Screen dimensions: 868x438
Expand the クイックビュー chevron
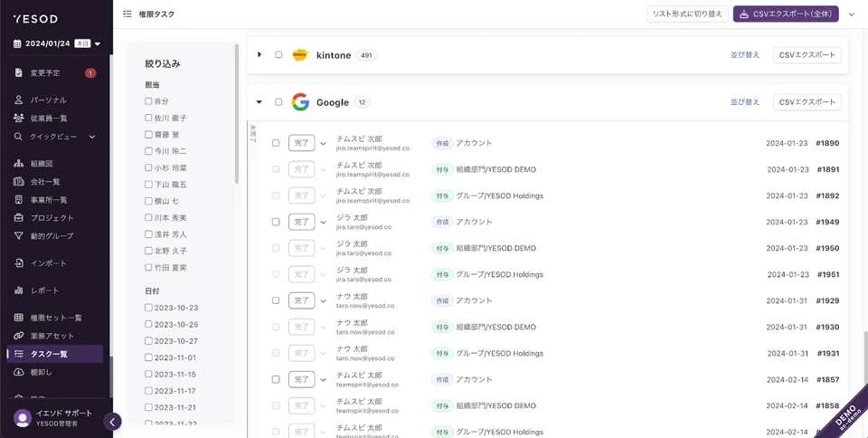click(92, 137)
